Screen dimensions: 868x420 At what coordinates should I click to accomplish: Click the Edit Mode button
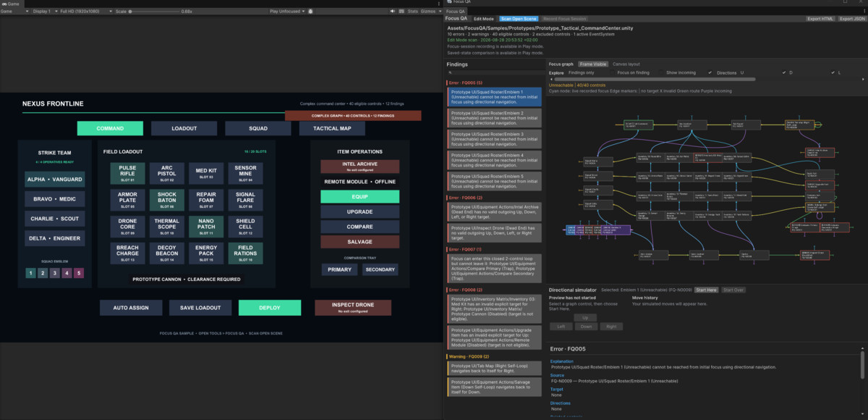click(x=483, y=19)
